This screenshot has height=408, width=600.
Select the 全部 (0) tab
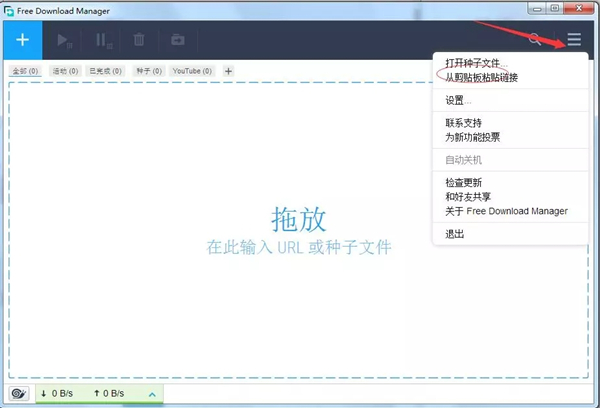tap(25, 71)
